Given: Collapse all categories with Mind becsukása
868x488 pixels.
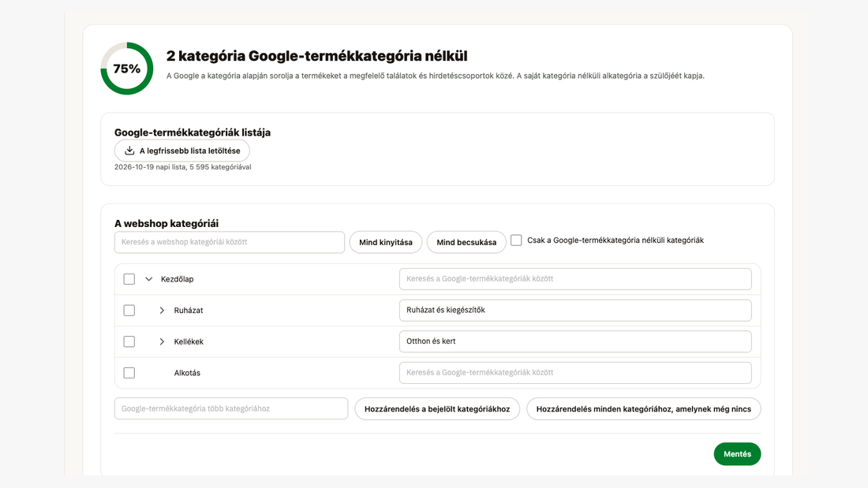Looking at the screenshot, I should pos(466,242).
